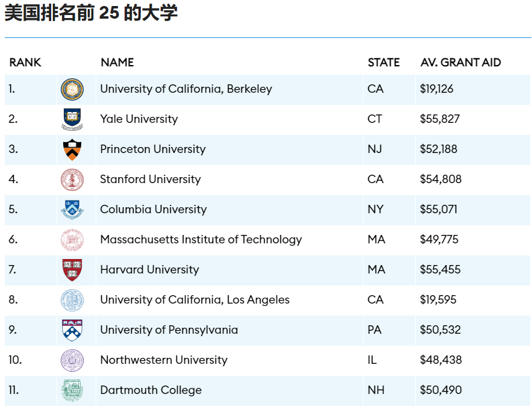Select the Princeton orange shield crest

click(72, 150)
